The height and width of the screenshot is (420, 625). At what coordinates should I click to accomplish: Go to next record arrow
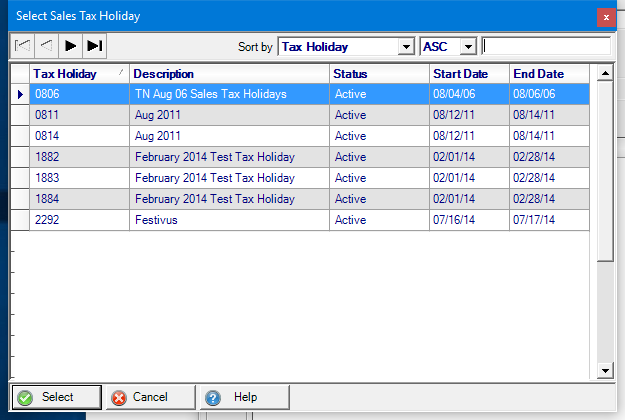[70, 46]
